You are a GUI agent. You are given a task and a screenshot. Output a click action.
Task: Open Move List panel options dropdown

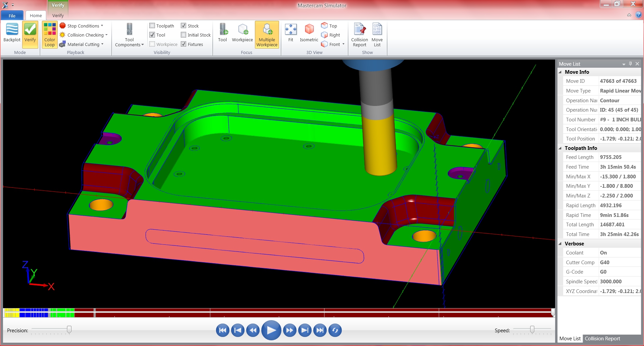(624, 64)
